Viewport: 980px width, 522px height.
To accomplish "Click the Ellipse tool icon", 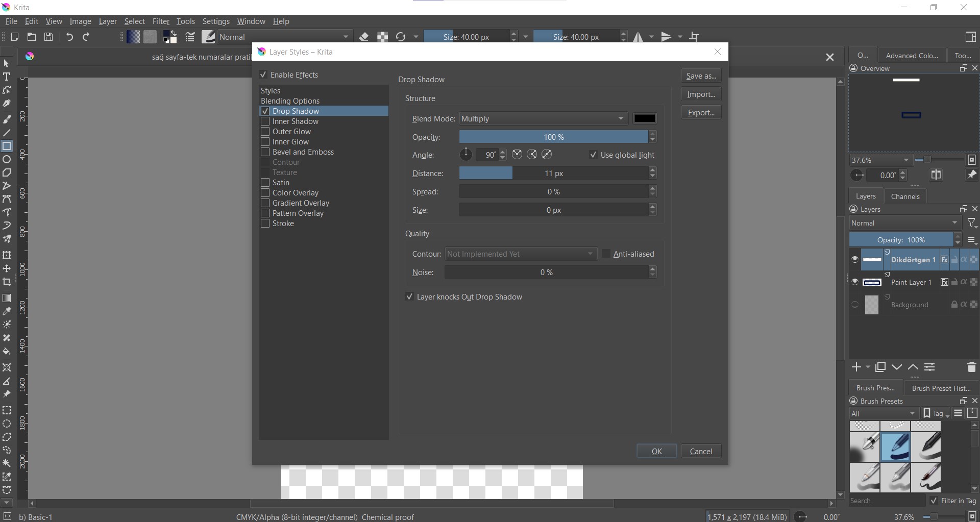I will point(7,160).
